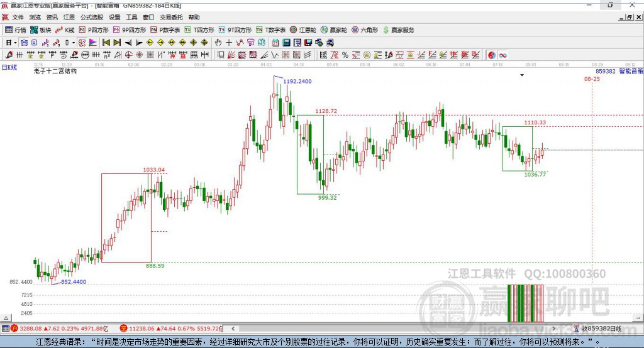This screenshot has width=644, height=348.
Task: Open the 设置 menu
Action: click(x=114, y=17)
